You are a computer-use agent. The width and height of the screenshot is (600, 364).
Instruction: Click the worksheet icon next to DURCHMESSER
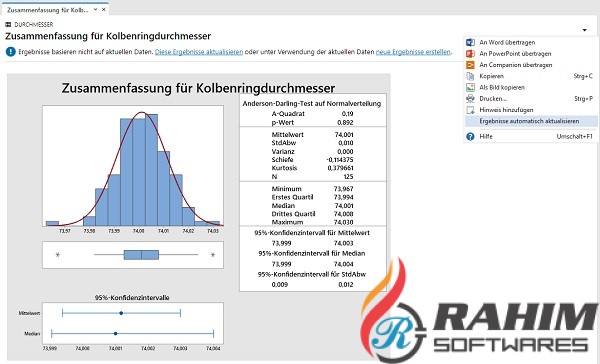tap(8, 24)
